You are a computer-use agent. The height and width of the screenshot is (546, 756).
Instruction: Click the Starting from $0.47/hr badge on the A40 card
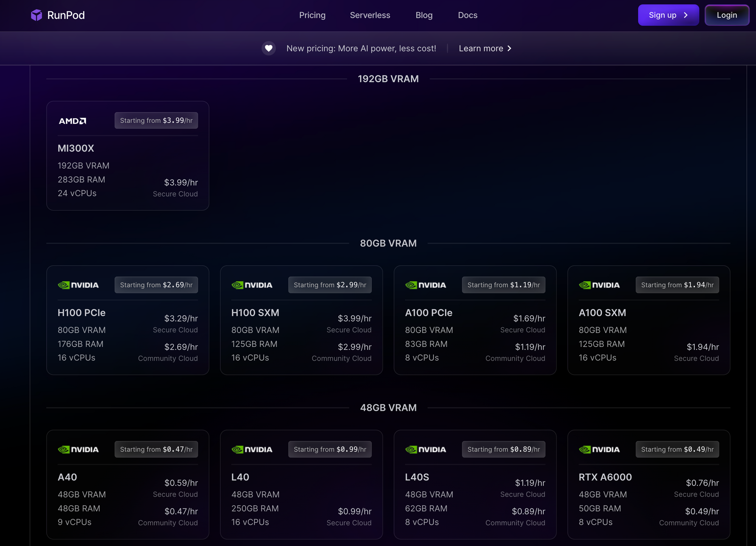(x=156, y=449)
